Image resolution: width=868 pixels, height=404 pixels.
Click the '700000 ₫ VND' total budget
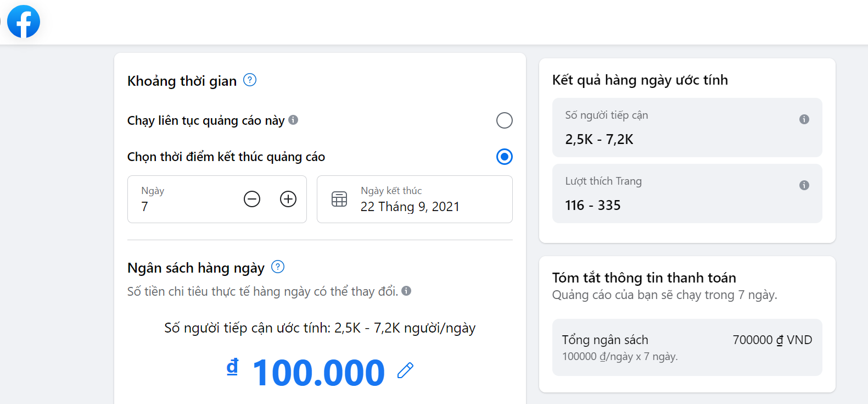772,340
